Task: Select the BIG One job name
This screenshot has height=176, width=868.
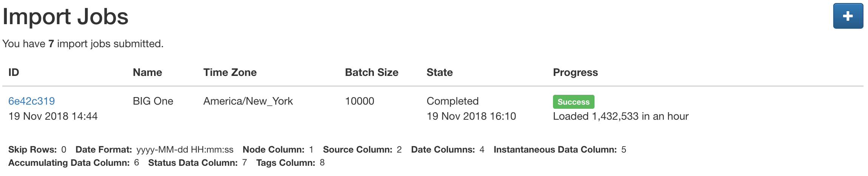Action: click(x=153, y=101)
